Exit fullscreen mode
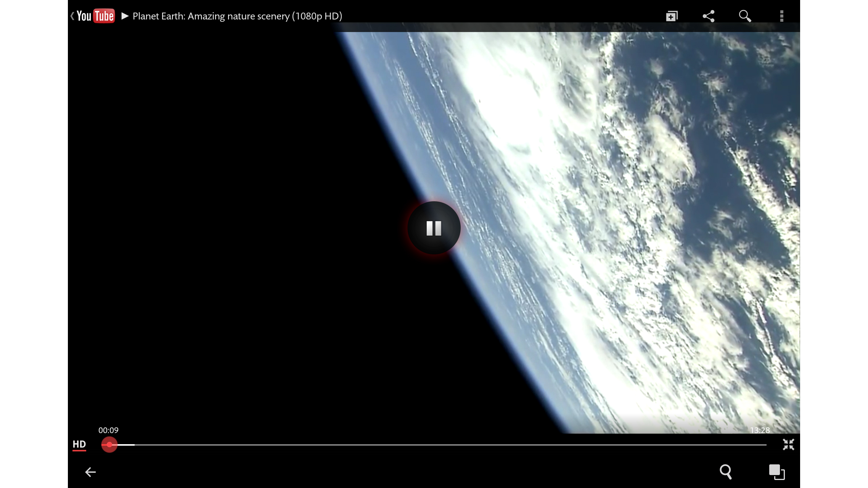 [788, 445]
